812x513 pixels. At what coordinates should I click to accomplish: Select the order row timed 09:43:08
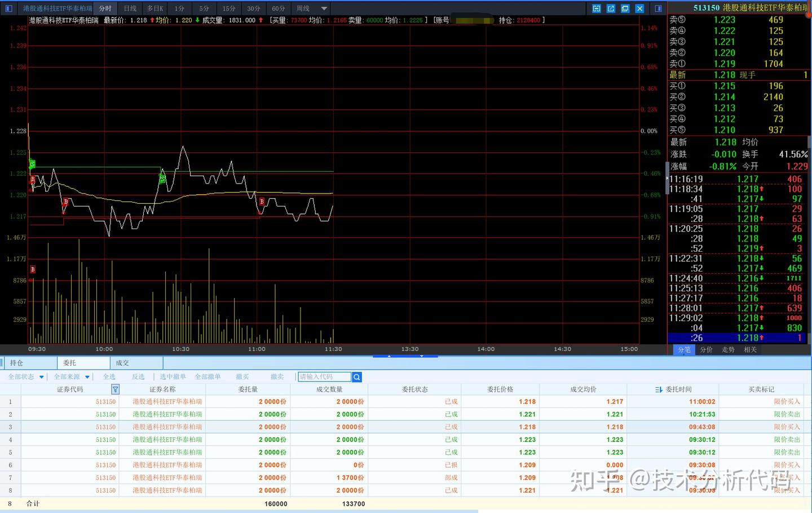point(406,427)
